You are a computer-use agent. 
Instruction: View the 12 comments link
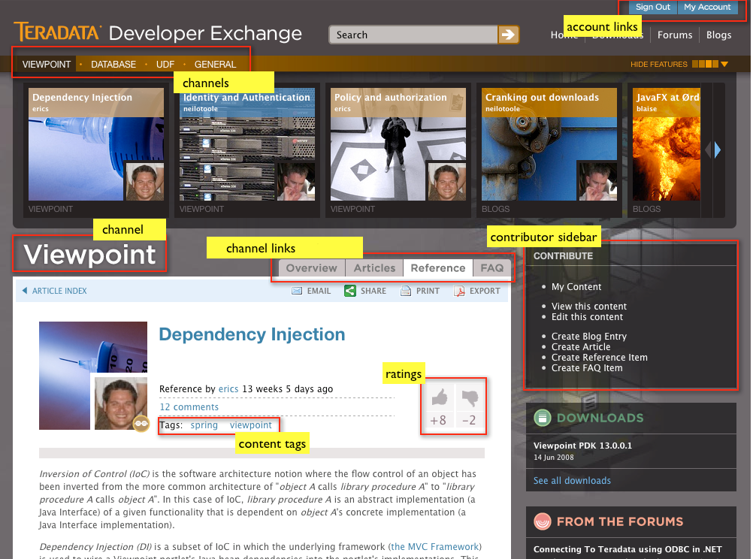(189, 406)
